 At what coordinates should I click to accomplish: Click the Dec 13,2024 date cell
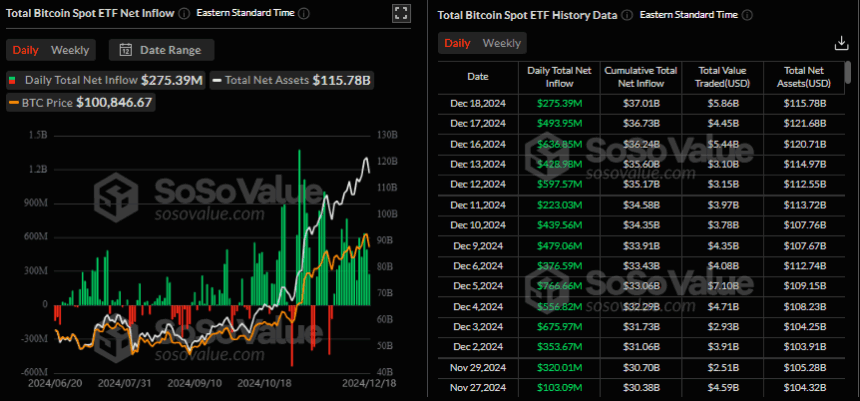pos(478,164)
